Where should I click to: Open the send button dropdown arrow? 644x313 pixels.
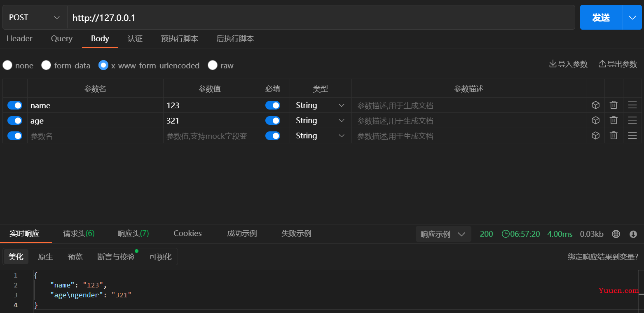(632, 17)
